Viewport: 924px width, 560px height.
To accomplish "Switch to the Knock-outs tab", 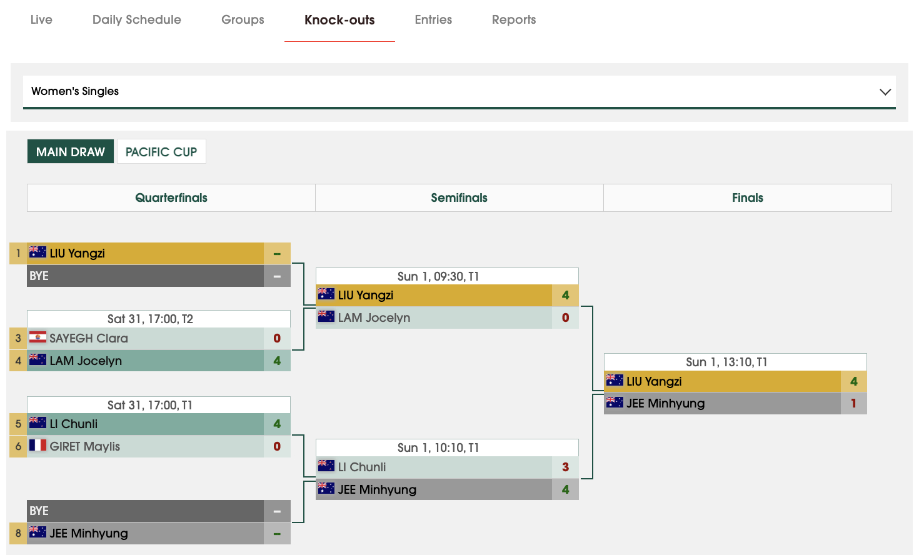I will (339, 19).
